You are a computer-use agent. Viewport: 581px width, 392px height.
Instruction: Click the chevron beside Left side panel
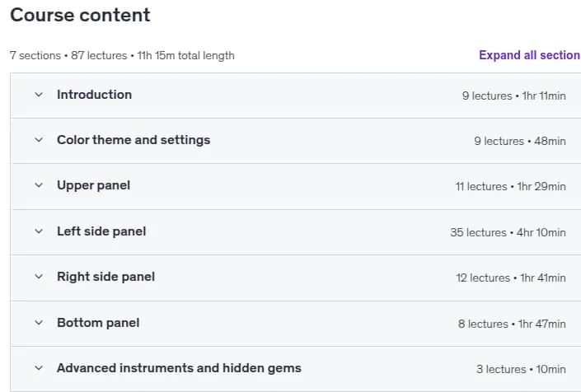click(x=39, y=231)
